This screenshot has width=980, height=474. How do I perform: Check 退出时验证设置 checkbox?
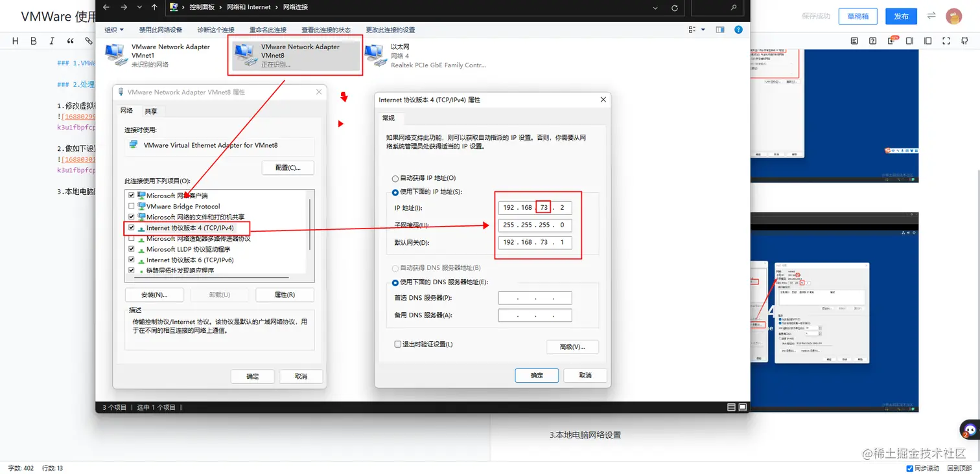398,344
